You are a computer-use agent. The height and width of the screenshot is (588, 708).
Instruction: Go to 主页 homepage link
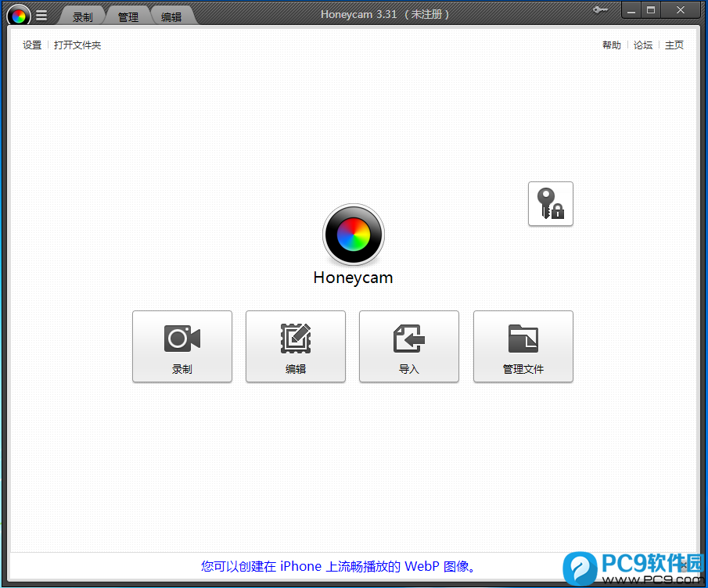click(674, 45)
